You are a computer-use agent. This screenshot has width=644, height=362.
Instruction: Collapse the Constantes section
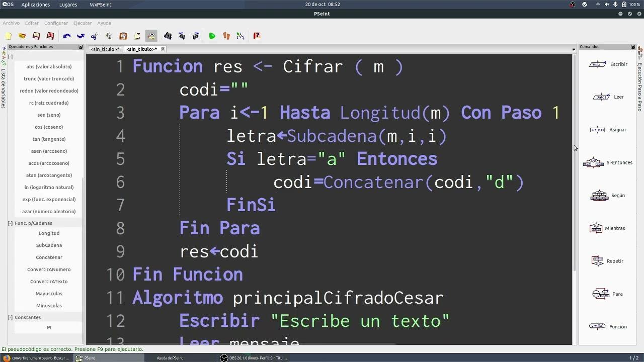click(10, 317)
